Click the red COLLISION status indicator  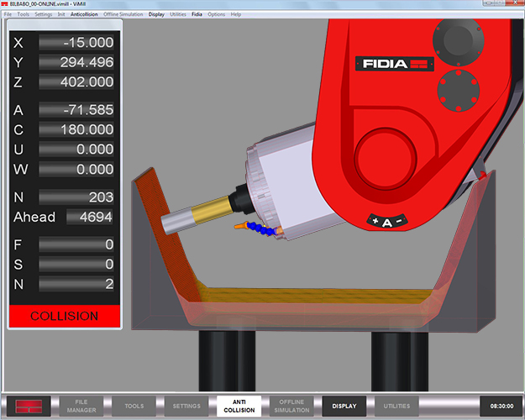(65, 316)
